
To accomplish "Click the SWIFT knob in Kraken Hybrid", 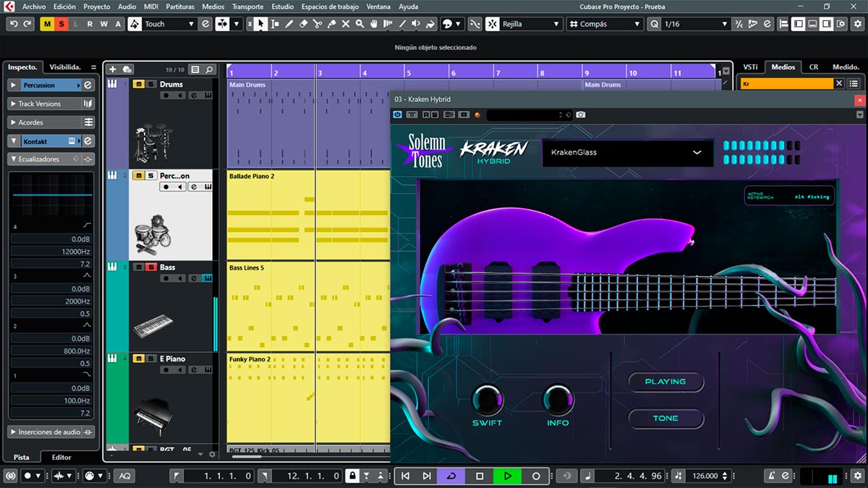I will click(x=487, y=399).
